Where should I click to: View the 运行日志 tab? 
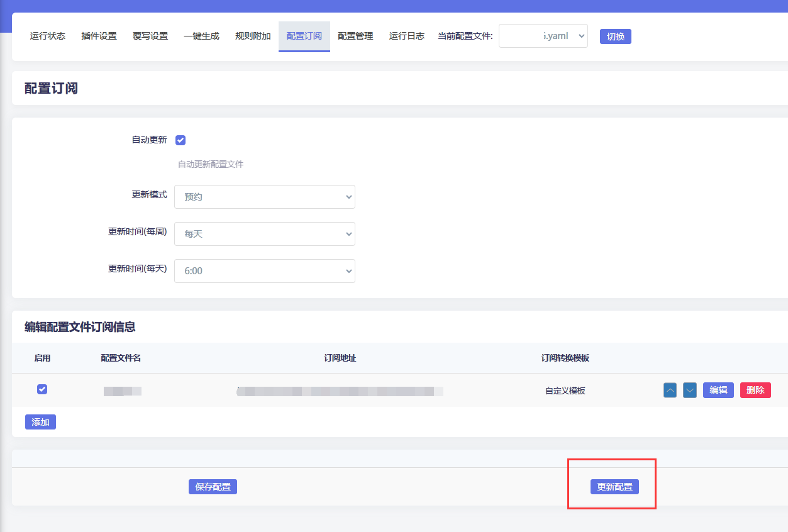click(407, 36)
